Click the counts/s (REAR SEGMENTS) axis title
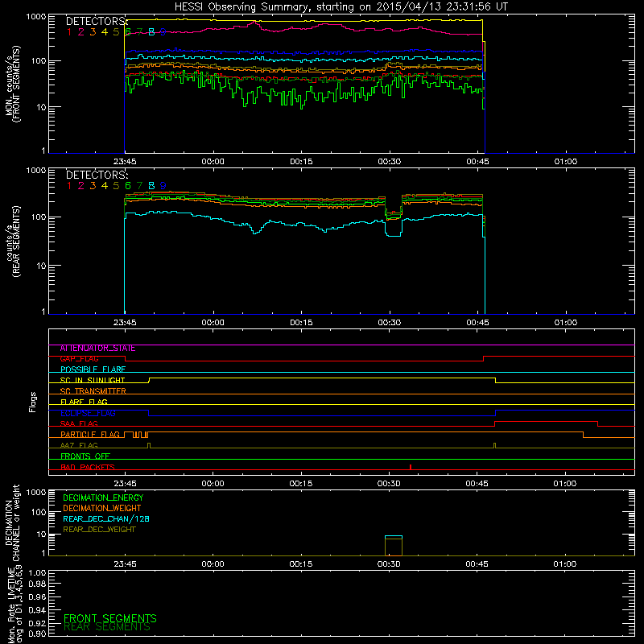Screen dimensions: 644x644 click(x=14, y=242)
